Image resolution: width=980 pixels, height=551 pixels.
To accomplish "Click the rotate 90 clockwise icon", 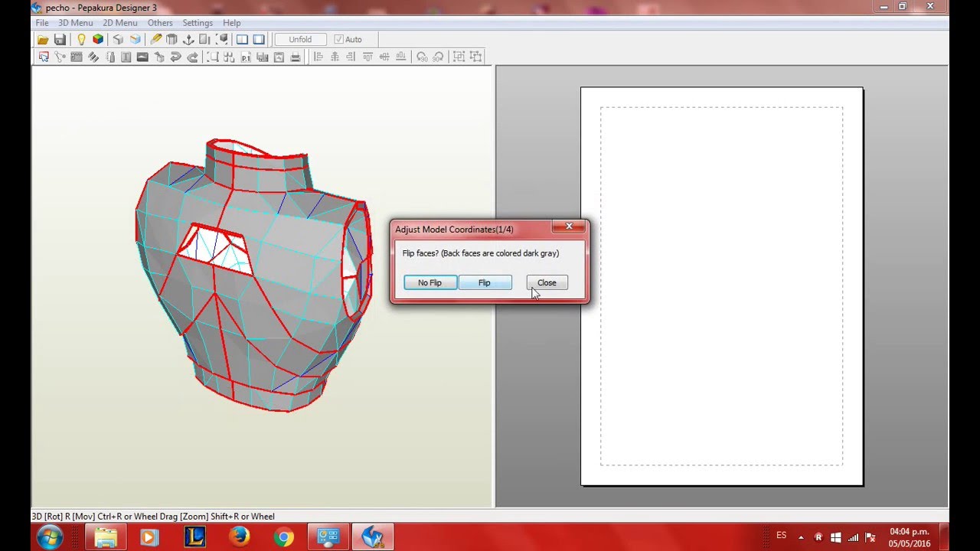I will click(438, 57).
